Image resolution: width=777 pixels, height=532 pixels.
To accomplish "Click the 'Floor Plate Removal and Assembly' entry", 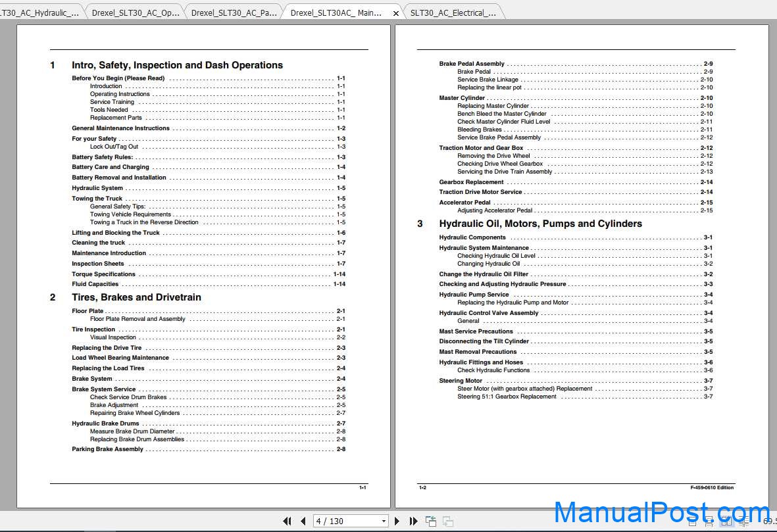I will (218, 319).
